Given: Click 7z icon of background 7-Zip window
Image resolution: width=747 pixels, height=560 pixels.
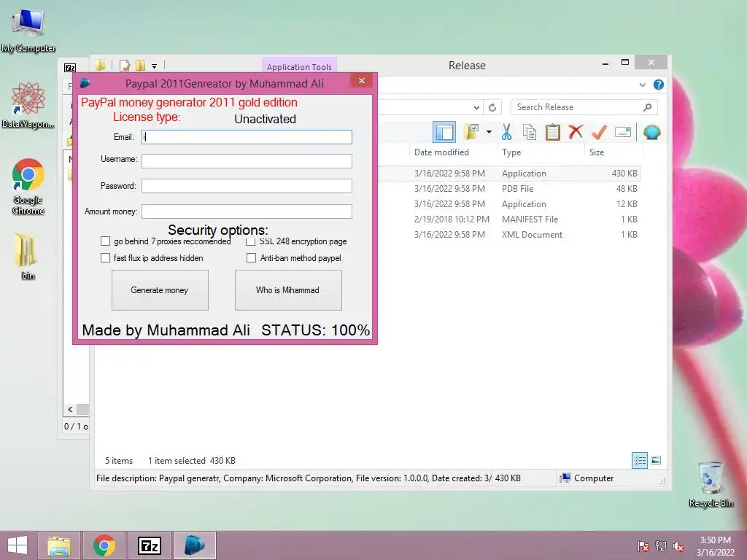Looking at the screenshot, I should pos(70,68).
